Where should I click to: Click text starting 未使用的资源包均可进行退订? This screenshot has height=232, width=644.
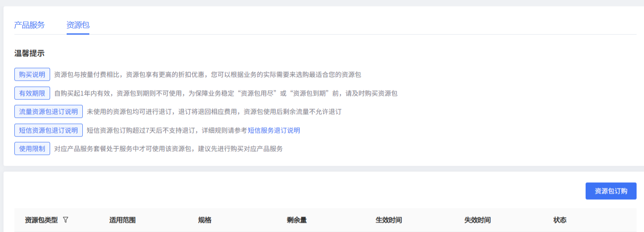214,112
